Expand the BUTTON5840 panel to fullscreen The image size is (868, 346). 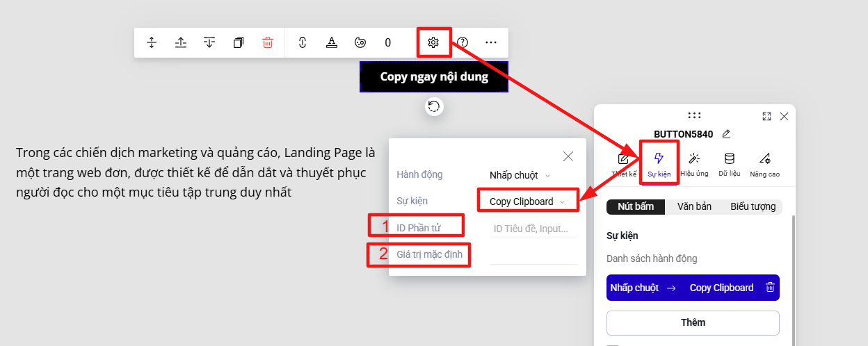766,116
